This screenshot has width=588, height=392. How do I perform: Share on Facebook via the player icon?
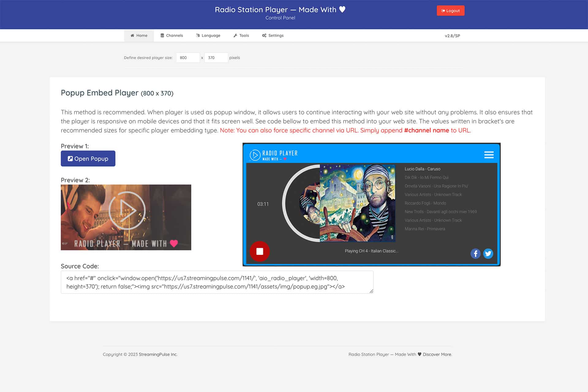click(475, 254)
